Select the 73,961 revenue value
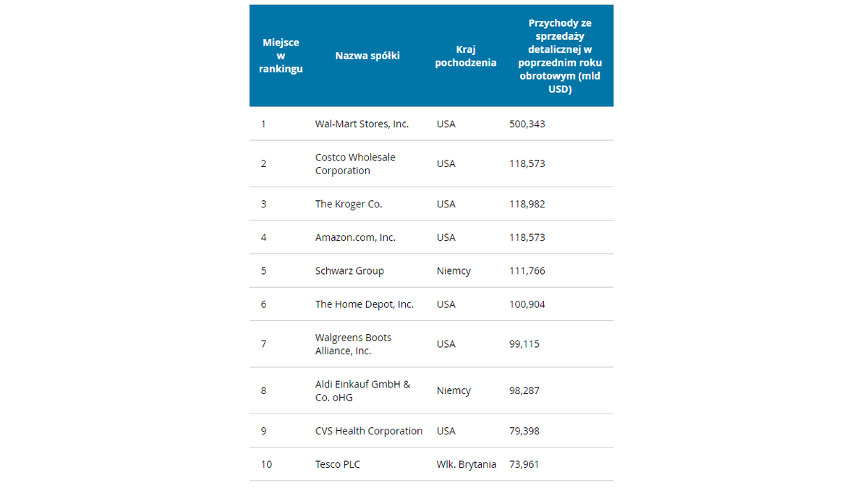This screenshot has height=488, width=868. (524, 464)
